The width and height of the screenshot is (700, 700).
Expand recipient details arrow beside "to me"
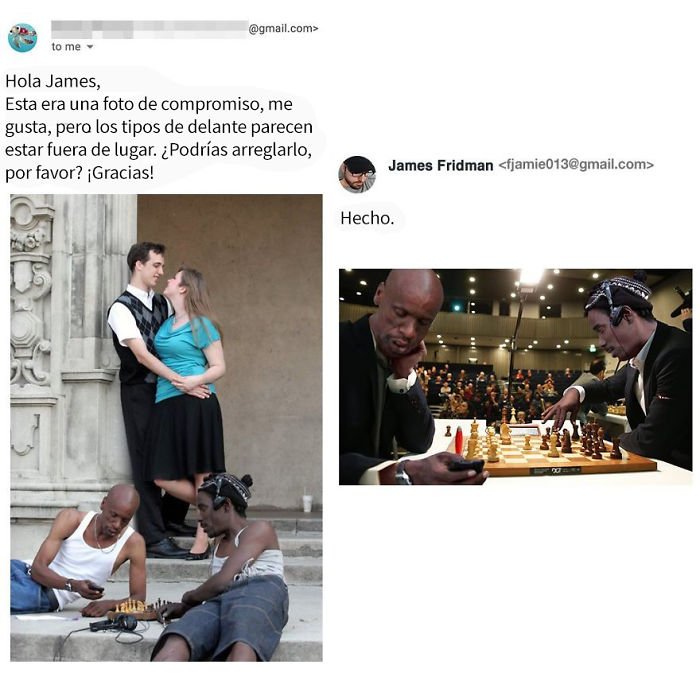(90, 47)
